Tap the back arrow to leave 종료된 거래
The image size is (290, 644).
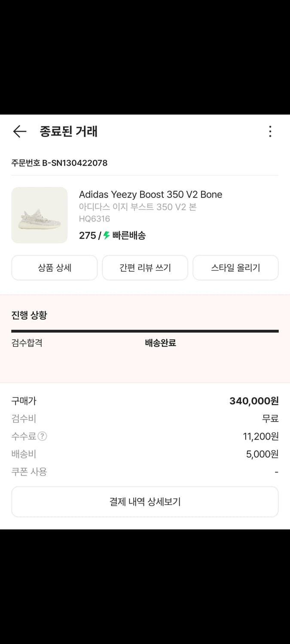(19, 132)
